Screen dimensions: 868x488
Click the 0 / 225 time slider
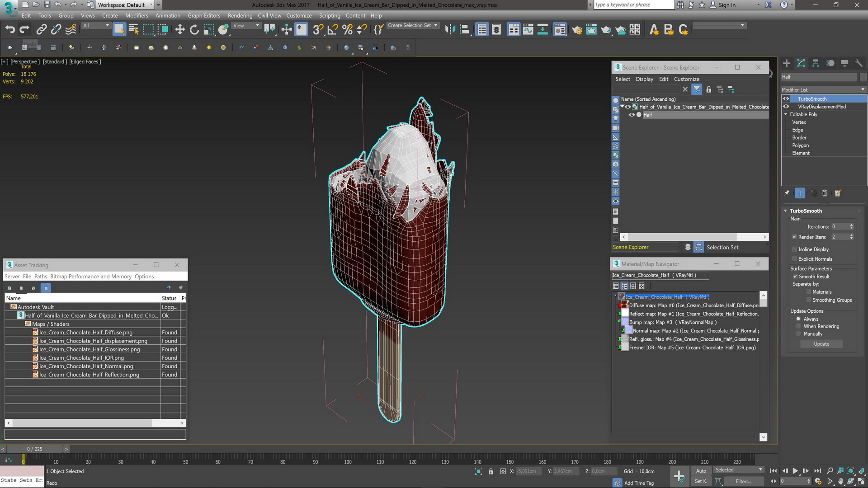tap(34, 449)
